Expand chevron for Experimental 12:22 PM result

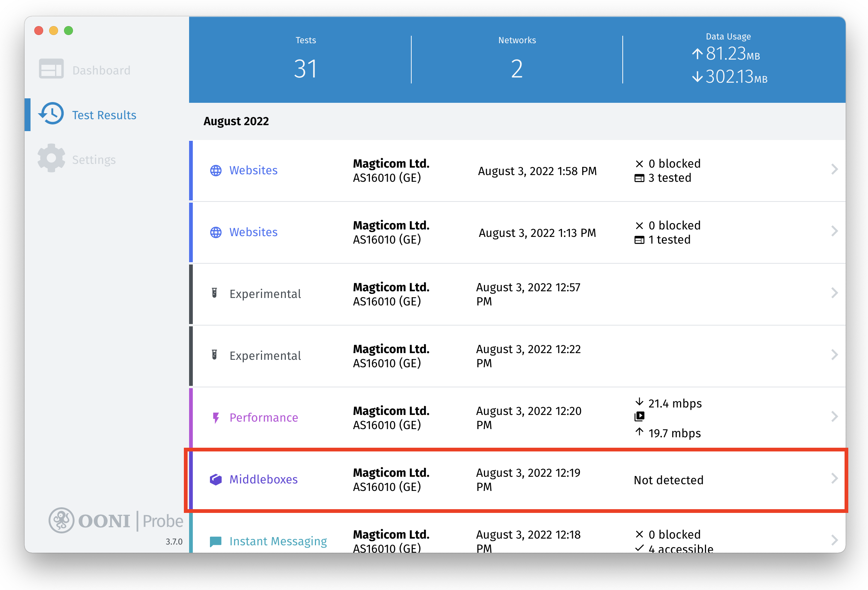coord(835,355)
